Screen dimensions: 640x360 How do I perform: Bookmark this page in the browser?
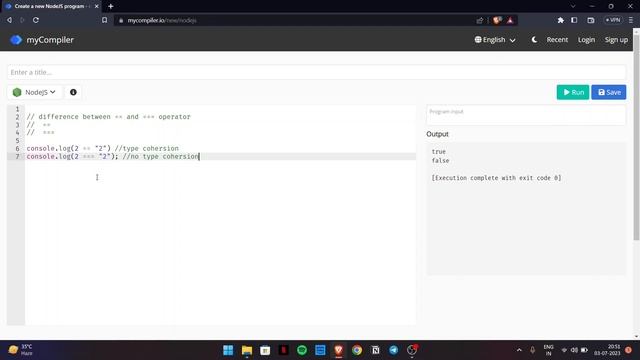pos(104,20)
